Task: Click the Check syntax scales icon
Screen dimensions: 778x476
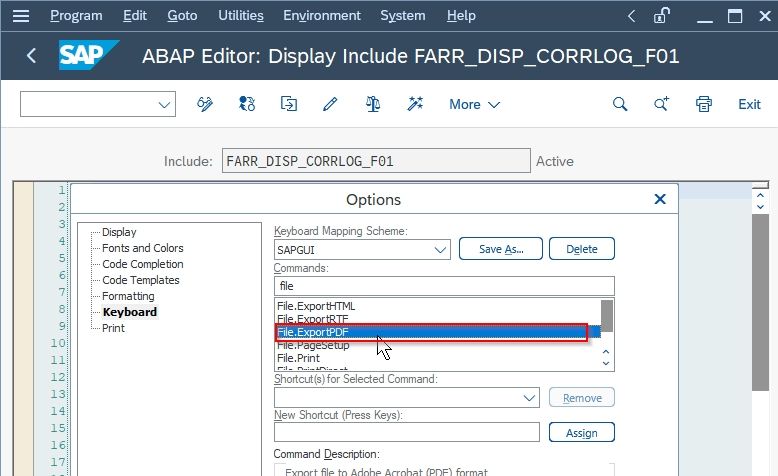Action: click(x=373, y=104)
